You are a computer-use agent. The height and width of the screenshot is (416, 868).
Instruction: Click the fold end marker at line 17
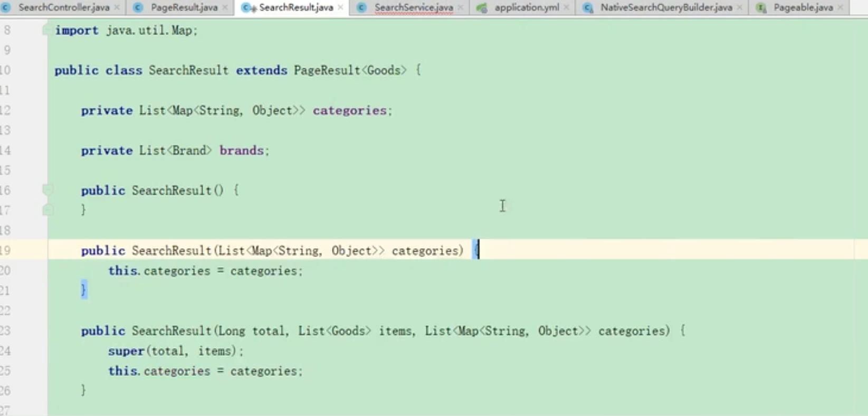pyautogui.click(x=47, y=210)
